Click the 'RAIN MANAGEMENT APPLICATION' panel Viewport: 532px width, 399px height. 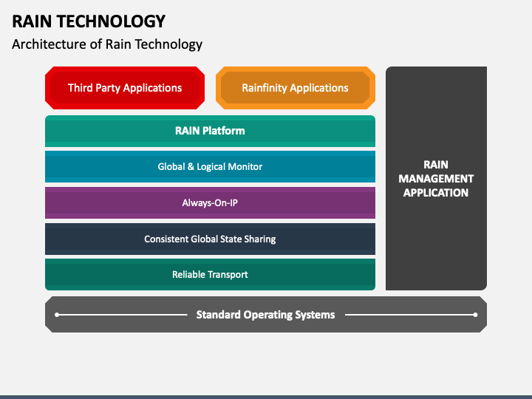pos(436,179)
